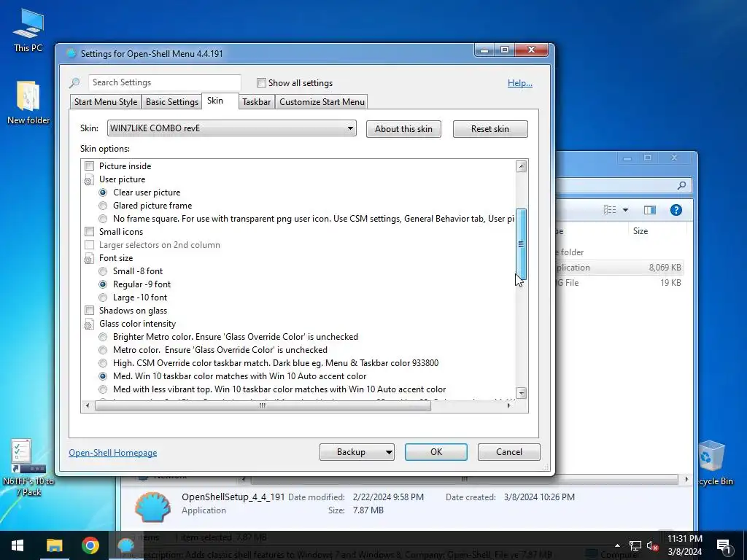Open Customize Start Menu tab
This screenshot has width=747, height=560.
[322, 102]
